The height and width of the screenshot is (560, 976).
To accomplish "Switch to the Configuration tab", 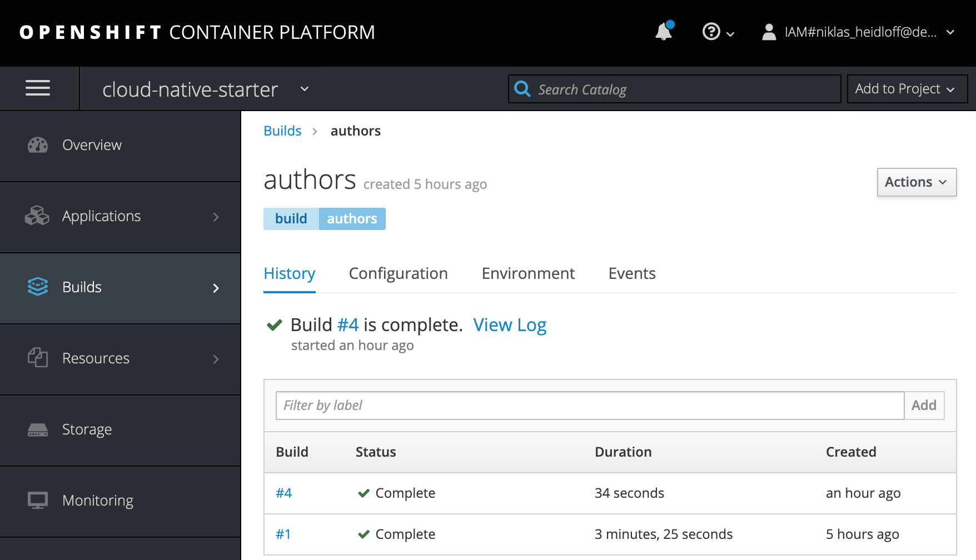I will [x=398, y=273].
